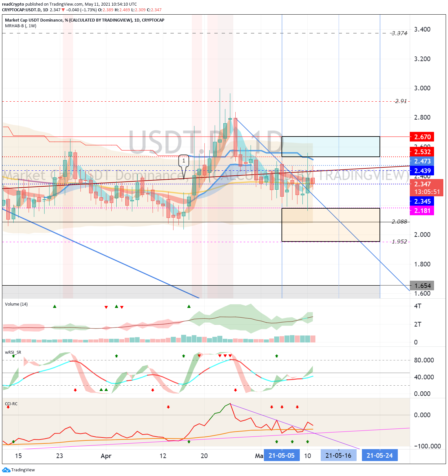Click the 2.91 dashed line label
This screenshot has width=448, height=476.
[401, 101]
